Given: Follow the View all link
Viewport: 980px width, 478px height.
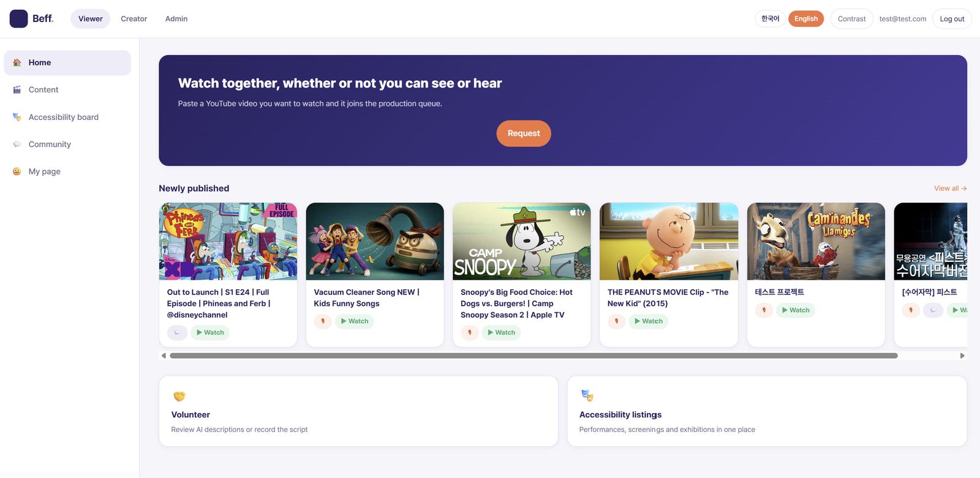Looking at the screenshot, I should tap(950, 189).
